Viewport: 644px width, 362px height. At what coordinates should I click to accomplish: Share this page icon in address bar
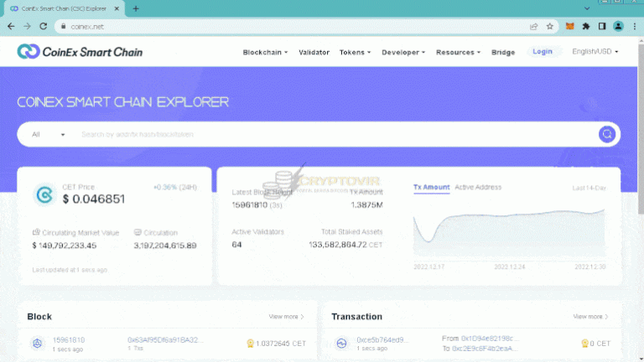click(x=533, y=26)
